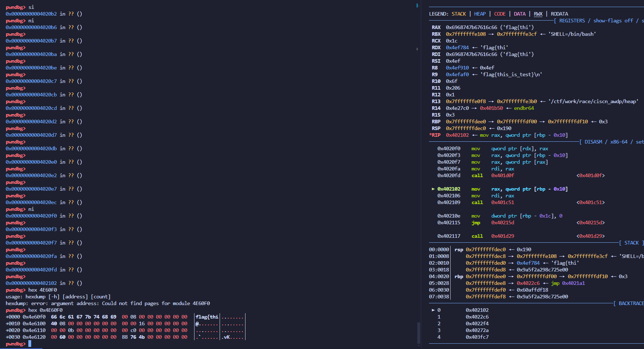Click the 'si' command on the first line
This screenshot has height=349, width=644.
tap(31, 7)
